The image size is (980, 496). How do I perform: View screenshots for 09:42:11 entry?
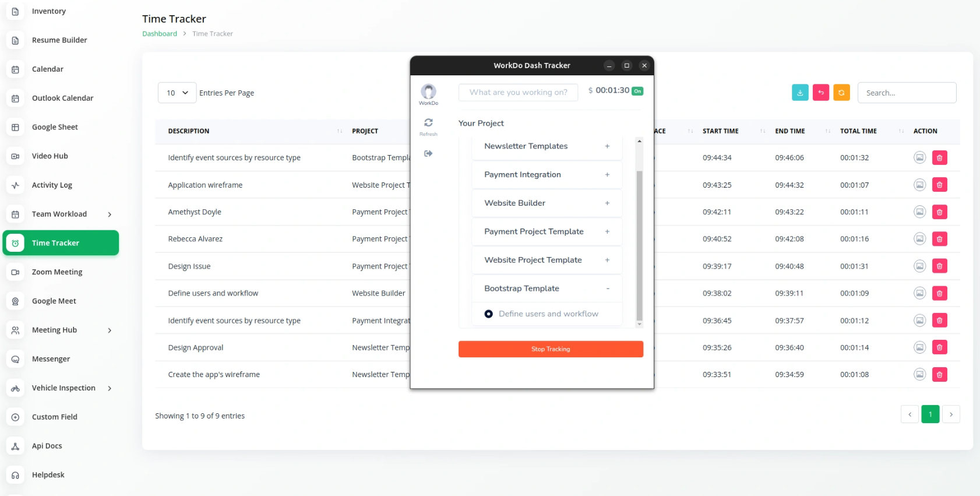pyautogui.click(x=919, y=212)
